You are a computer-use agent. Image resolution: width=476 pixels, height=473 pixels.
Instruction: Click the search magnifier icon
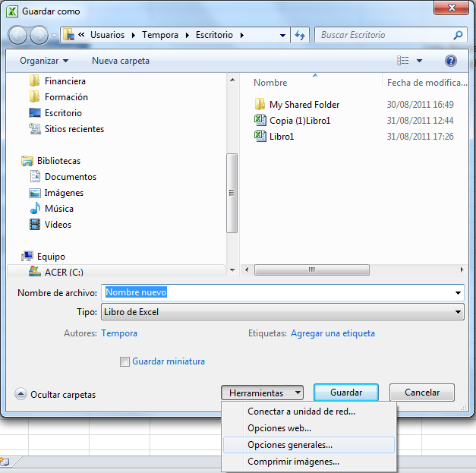tap(458, 35)
